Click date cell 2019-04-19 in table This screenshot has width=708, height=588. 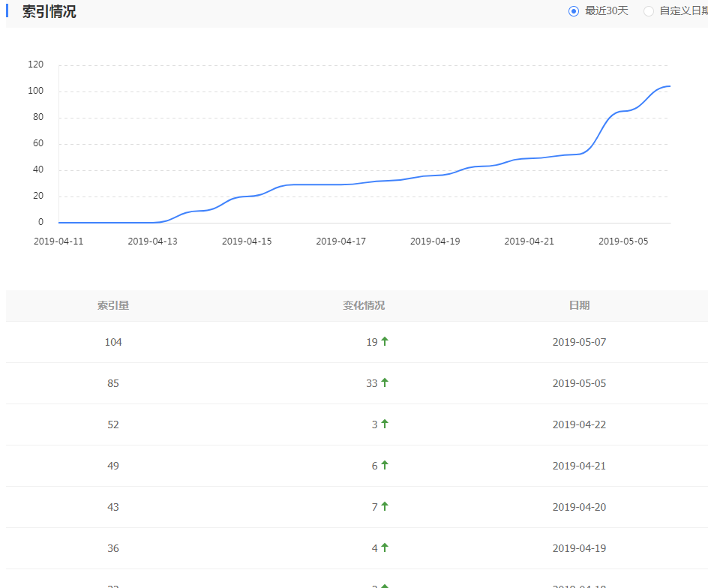pyautogui.click(x=579, y=548)
